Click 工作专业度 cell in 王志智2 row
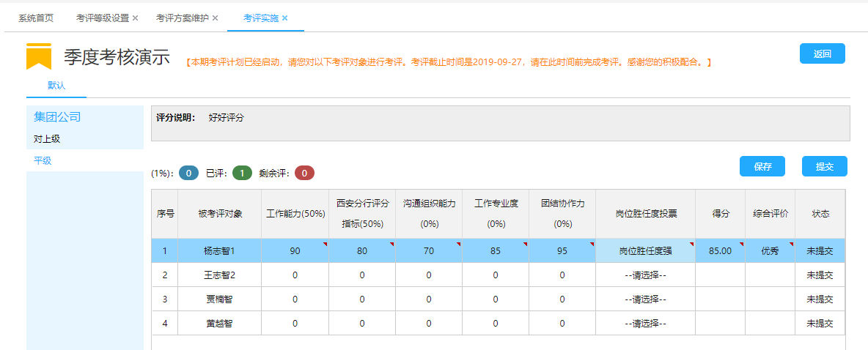Image resolution: width=868 pixels, height=350 pixels. pos(496,275)
